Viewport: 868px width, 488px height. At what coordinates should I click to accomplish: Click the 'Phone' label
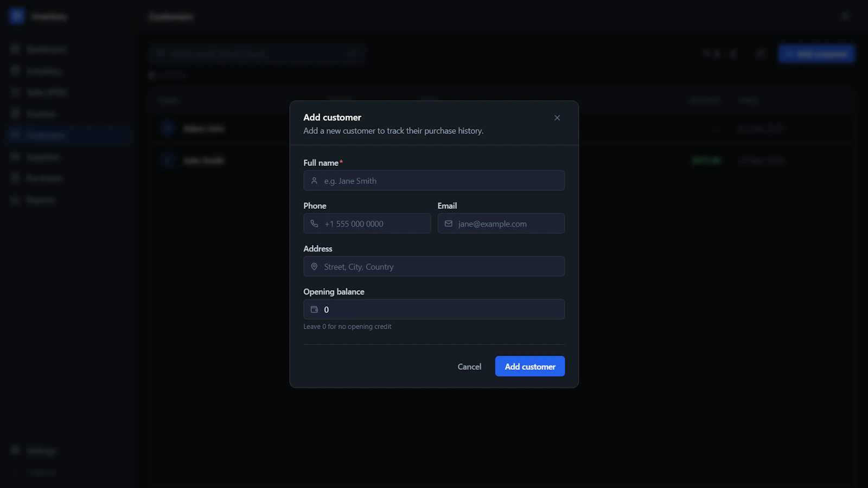click(315, 206)
